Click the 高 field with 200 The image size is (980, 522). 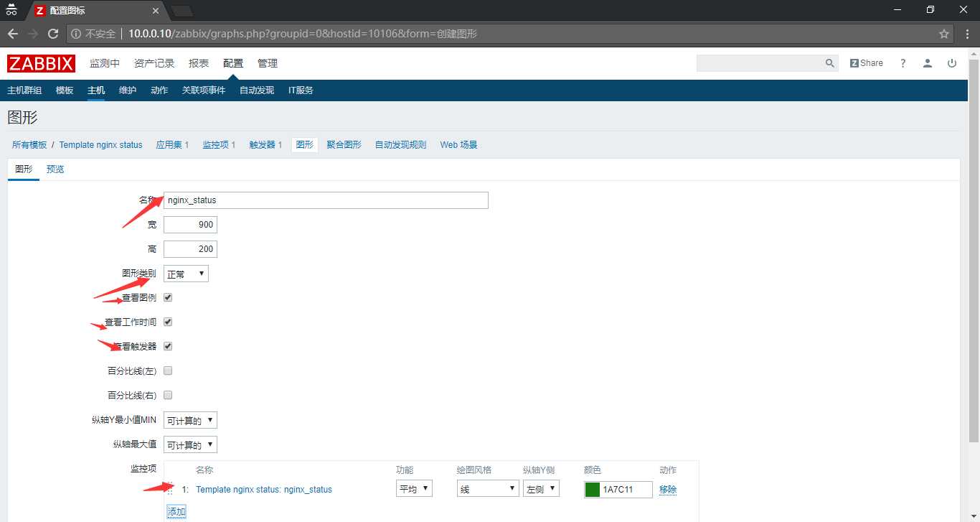click(190, 249)
